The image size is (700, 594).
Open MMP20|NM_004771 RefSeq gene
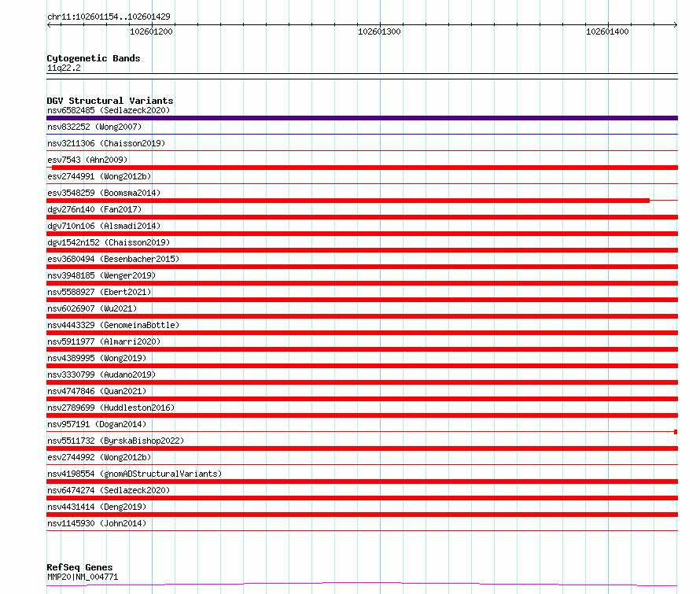click(83, 577)
